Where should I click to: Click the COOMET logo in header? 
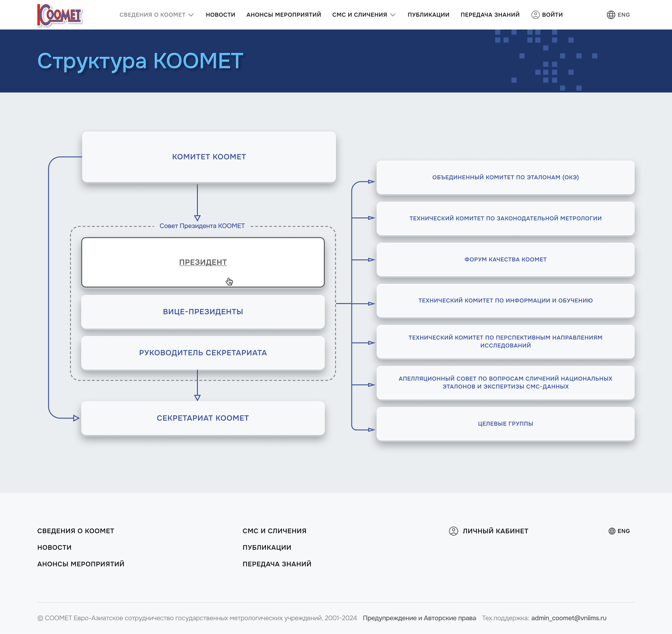60,15
